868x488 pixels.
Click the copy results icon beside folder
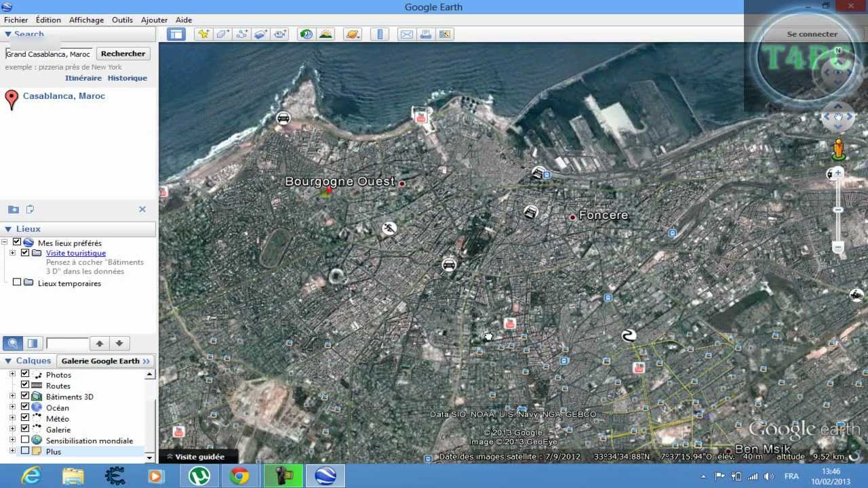click(31, 209)
